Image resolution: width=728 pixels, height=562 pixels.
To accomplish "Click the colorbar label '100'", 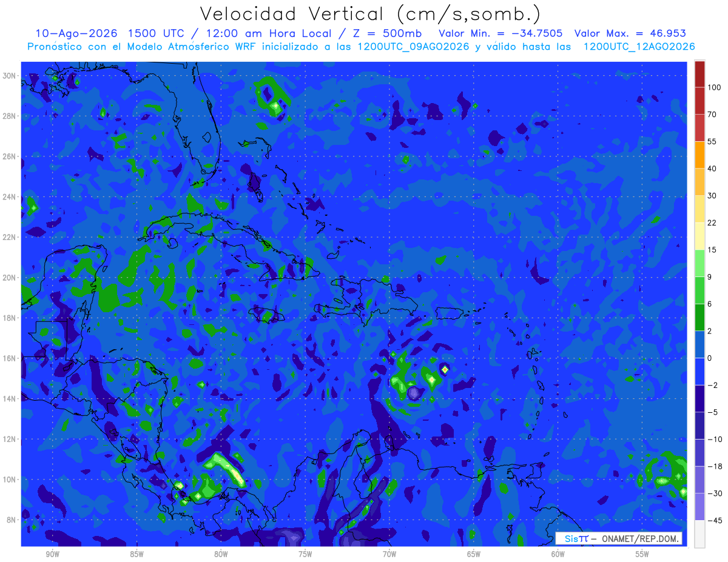I will coord(715,88).
